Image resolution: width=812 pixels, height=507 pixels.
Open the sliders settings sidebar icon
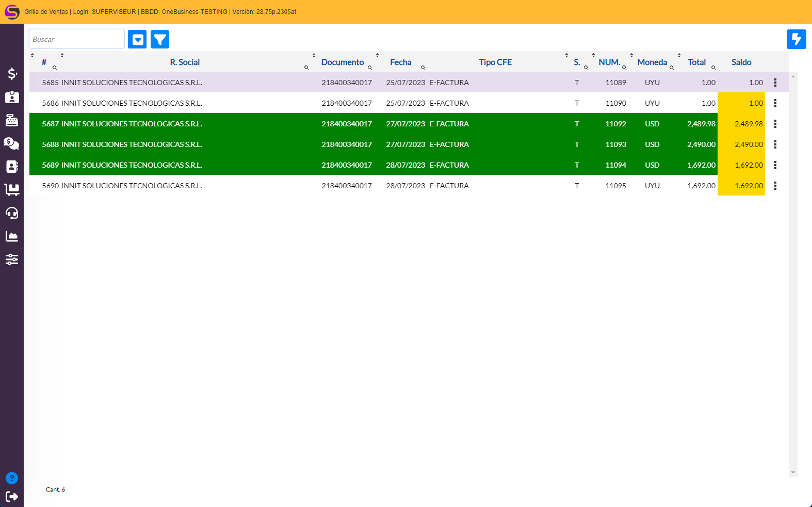12,259
